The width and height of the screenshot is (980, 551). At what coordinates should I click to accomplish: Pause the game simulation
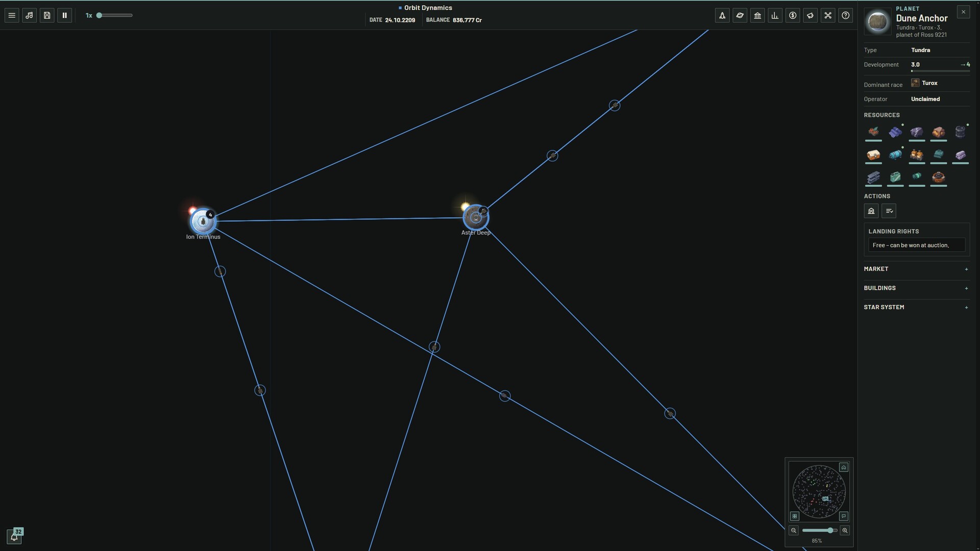coord(65,15)
